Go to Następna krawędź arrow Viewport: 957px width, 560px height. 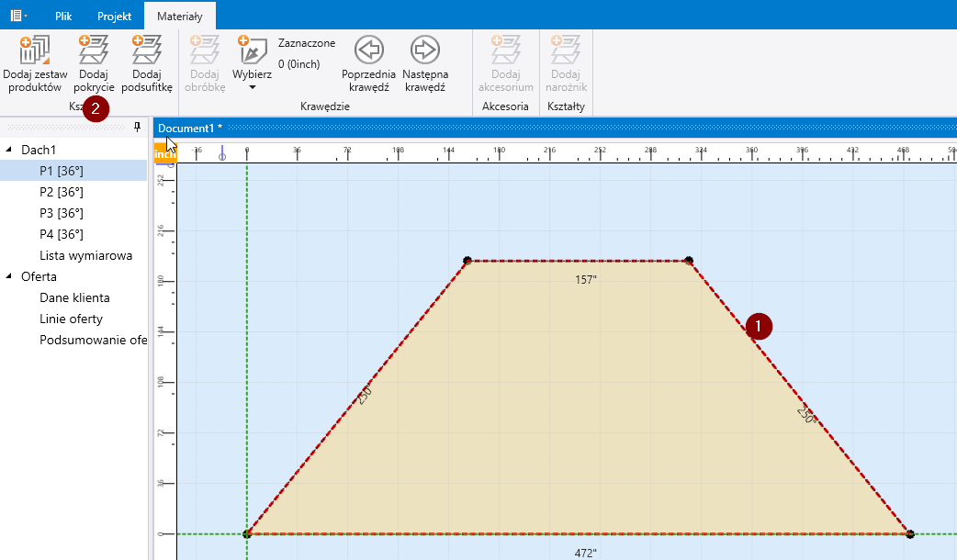pos(423,50)
